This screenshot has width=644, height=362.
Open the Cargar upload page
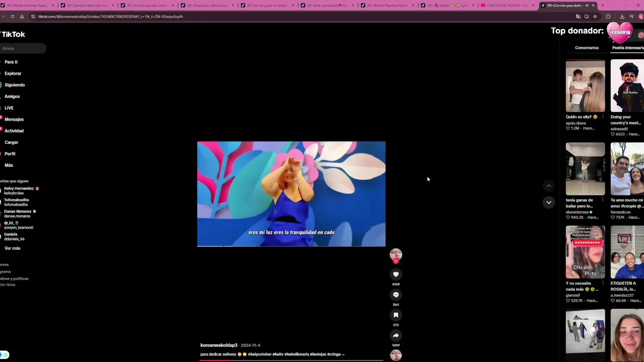tap(11, 142)
